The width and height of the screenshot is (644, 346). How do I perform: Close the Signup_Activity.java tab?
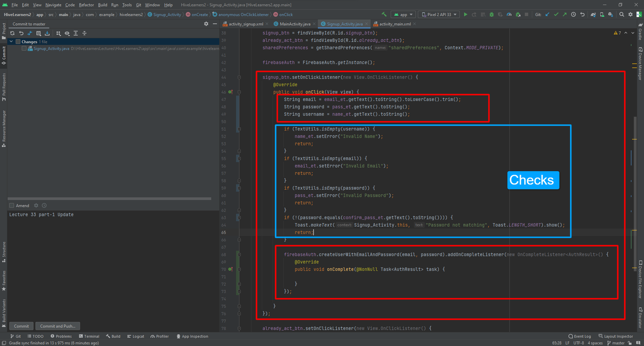(366, 24)
